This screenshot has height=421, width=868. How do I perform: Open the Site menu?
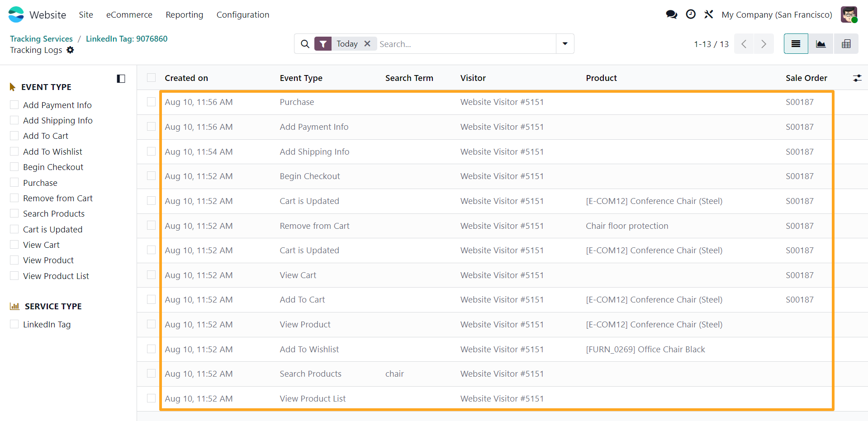86,14
